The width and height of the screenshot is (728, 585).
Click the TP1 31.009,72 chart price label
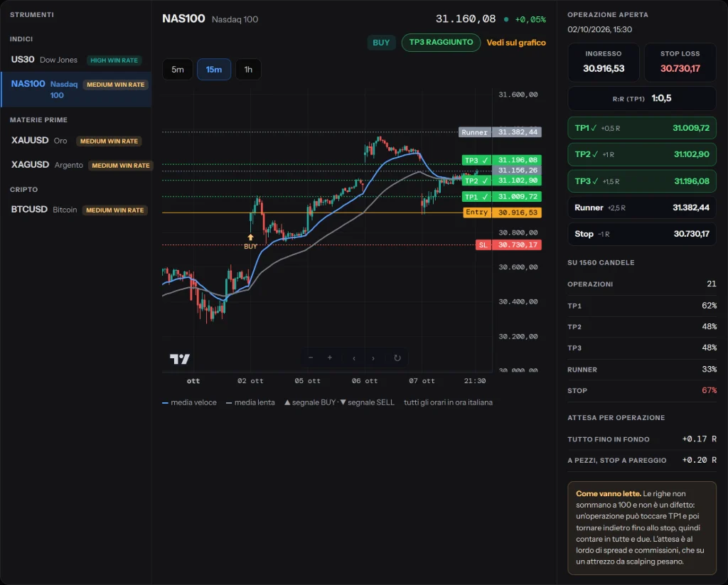(x=502, y=197)
